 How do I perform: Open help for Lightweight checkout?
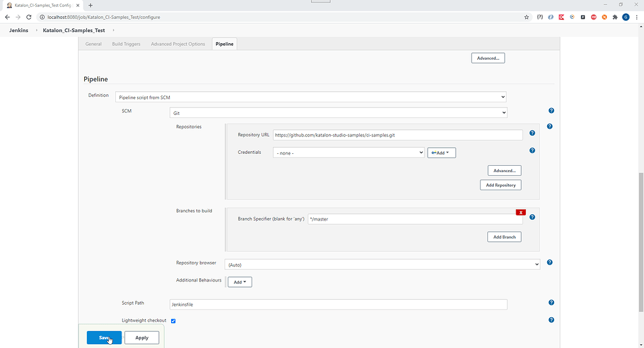click(551, 320)
